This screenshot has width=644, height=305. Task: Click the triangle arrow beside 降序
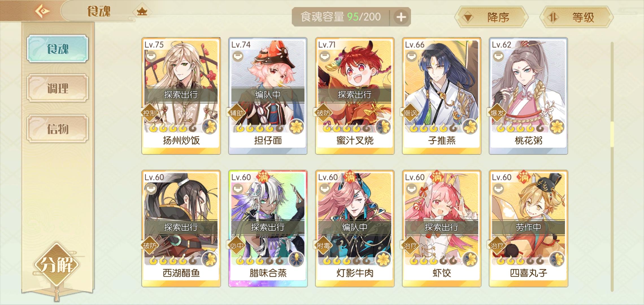468,18
